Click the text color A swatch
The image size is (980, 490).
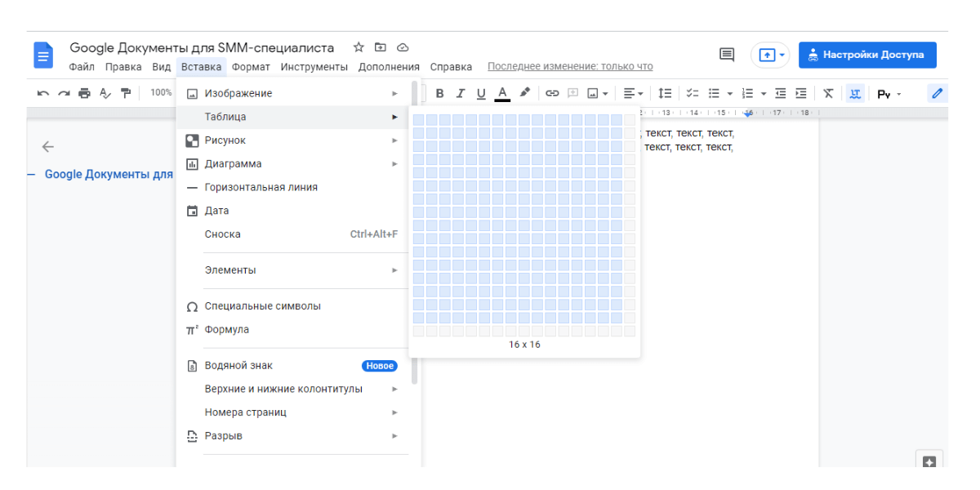coord(502,93)
